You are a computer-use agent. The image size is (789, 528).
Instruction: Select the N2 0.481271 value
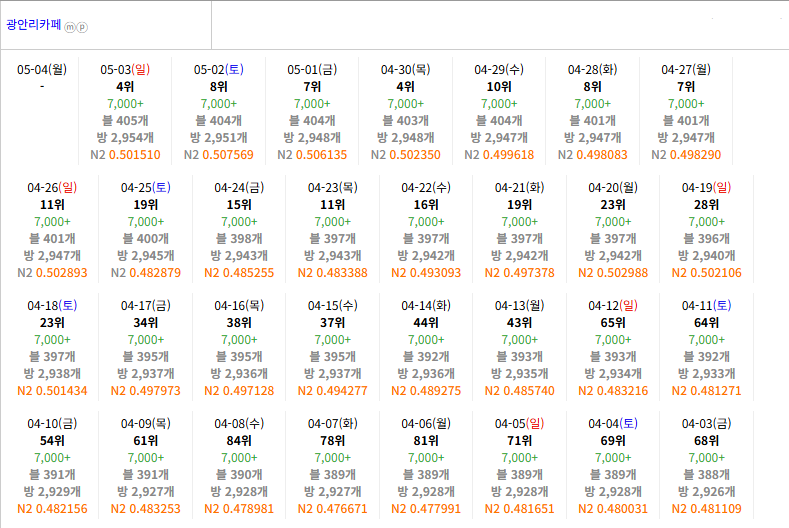(706, 391)
